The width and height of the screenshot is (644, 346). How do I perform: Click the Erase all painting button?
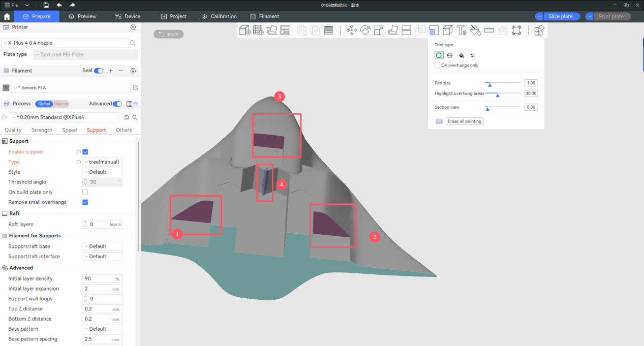click(464, 121)
